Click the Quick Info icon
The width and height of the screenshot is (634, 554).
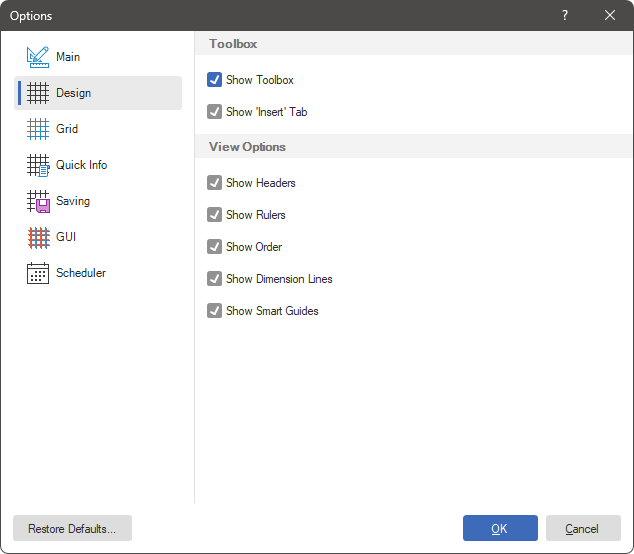tap(38, 165)
